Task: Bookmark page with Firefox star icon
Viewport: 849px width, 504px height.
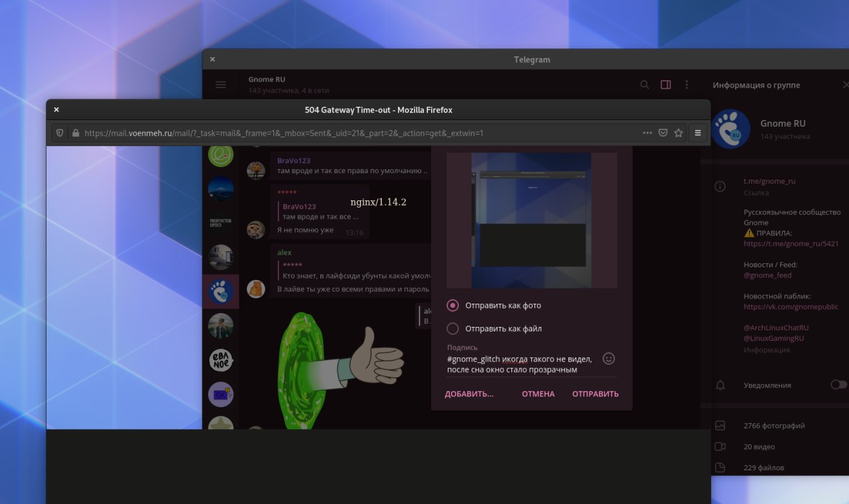Action: (x=679, y=133)
